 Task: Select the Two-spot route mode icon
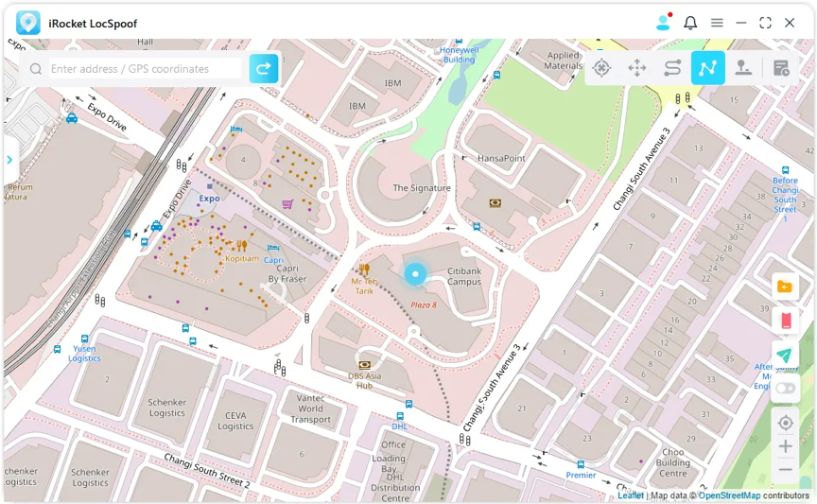[672, 68]
